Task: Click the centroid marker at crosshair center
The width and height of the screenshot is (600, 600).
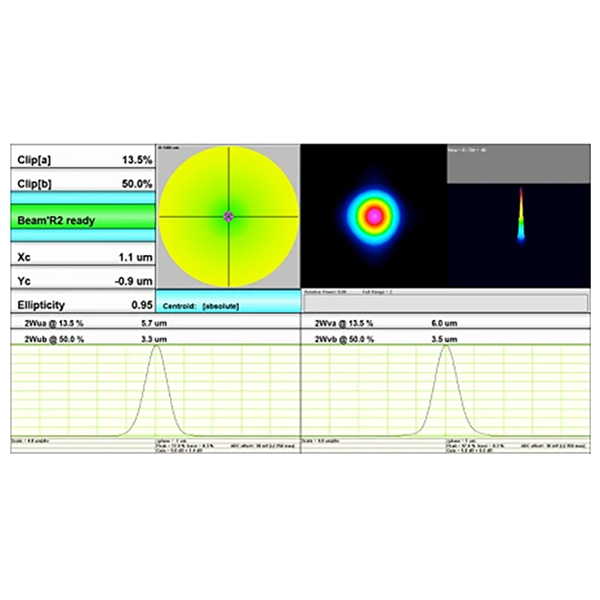Action: point(228,216)
